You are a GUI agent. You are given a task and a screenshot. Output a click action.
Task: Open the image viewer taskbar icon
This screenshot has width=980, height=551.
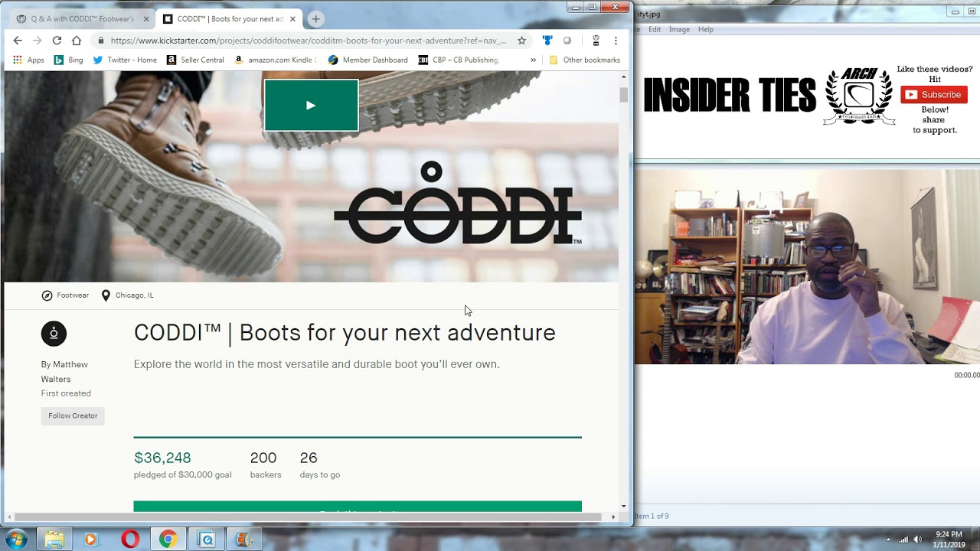[x=243, y=540]
